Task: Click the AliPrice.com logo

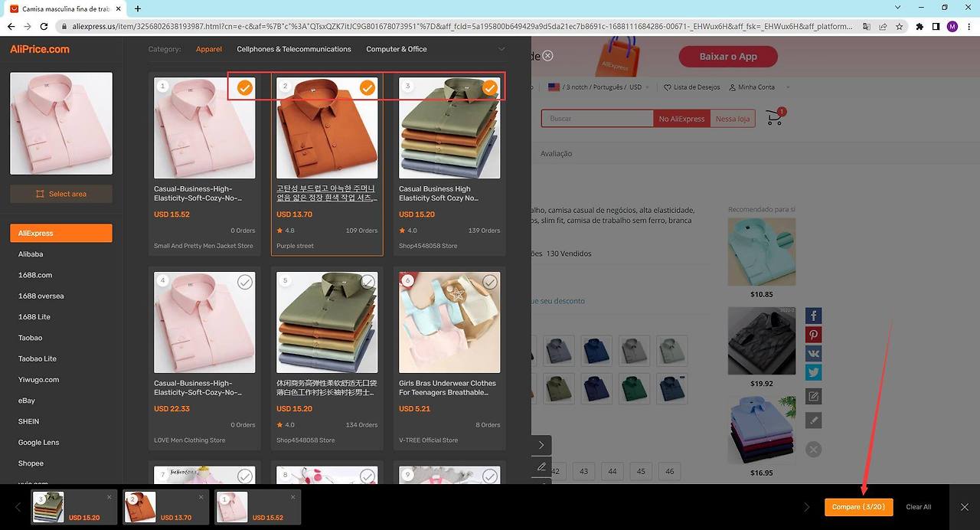Action: (x=40, y=49)
